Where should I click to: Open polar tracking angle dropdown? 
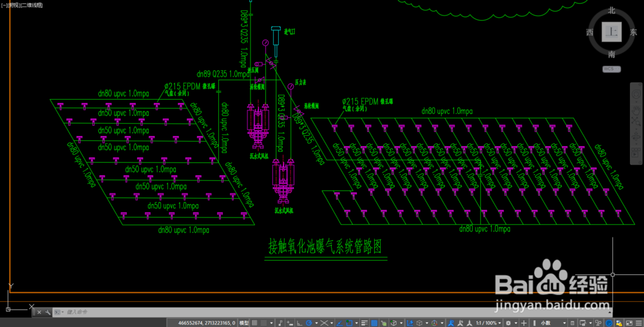pos(316,323)
